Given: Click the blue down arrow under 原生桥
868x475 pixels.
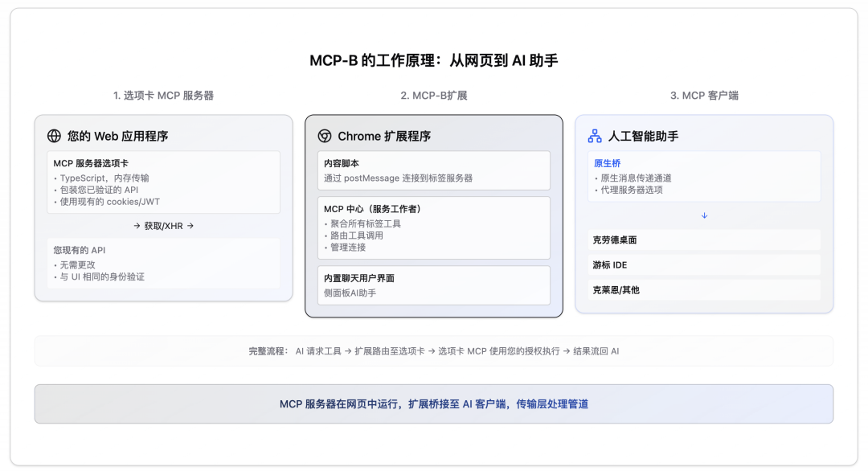Looking at the screenshot, I should pyautogui.click(x=704, y=215).
